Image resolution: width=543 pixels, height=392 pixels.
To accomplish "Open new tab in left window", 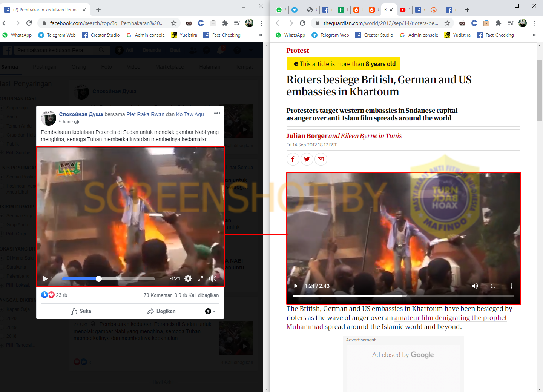I will (98, 10).
